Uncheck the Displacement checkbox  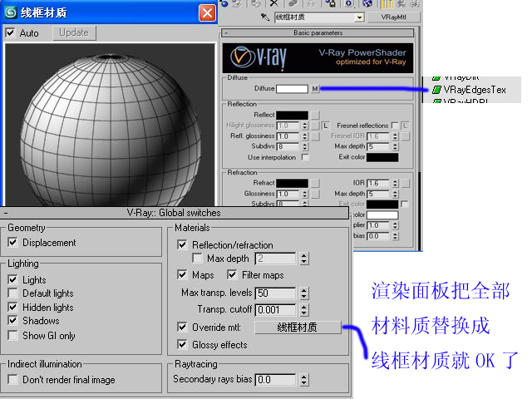13,243
